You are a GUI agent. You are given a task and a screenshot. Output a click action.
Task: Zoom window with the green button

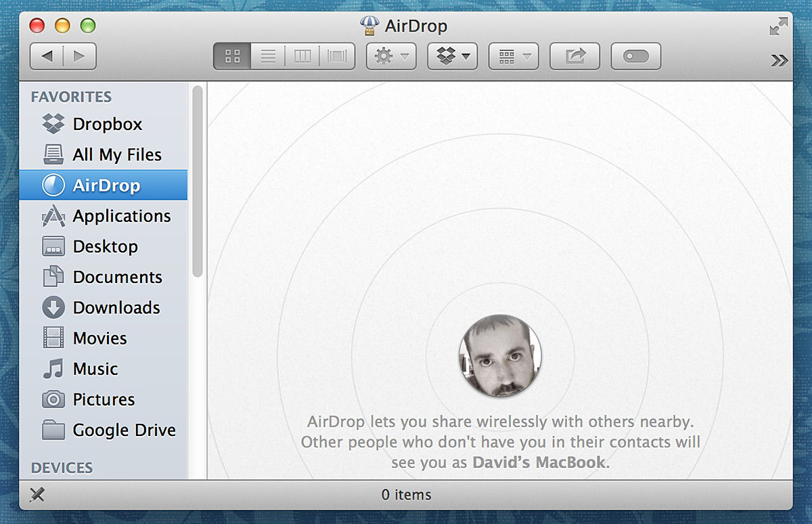tap(88, 26)
